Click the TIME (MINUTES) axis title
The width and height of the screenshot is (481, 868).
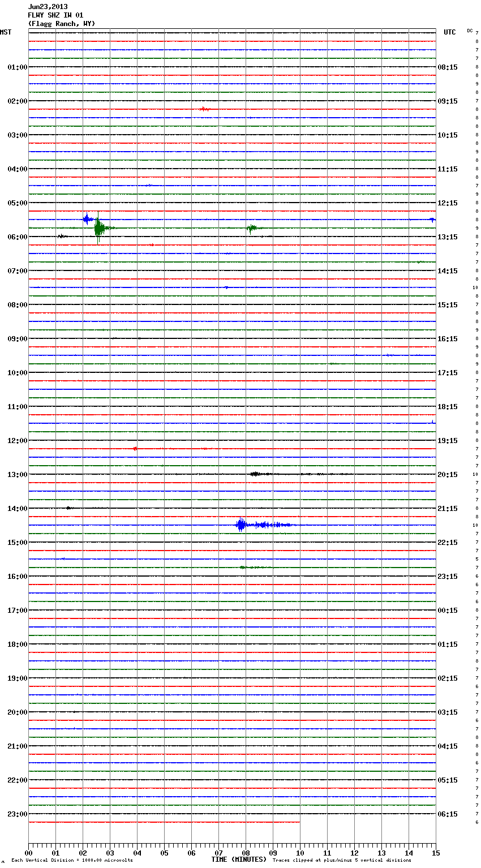(239, 859)
